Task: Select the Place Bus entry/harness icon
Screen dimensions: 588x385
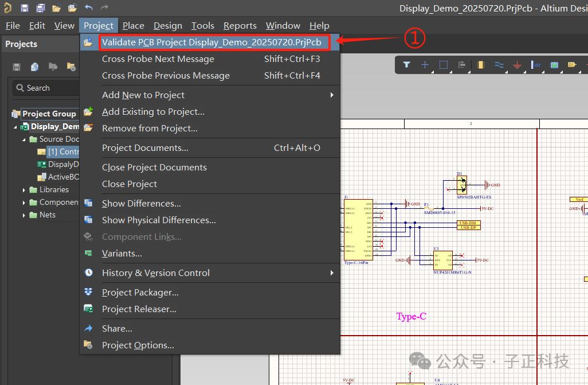Action: [535, 65]
